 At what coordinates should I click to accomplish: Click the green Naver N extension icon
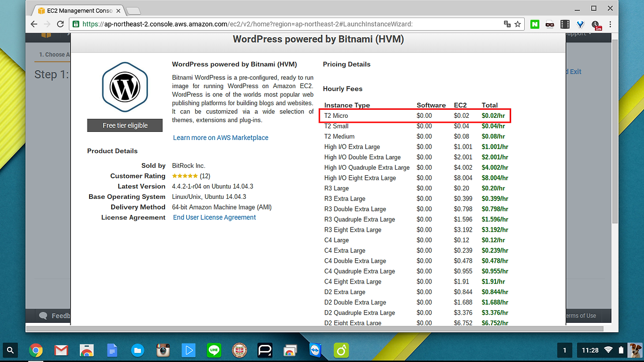coord(535,24)
